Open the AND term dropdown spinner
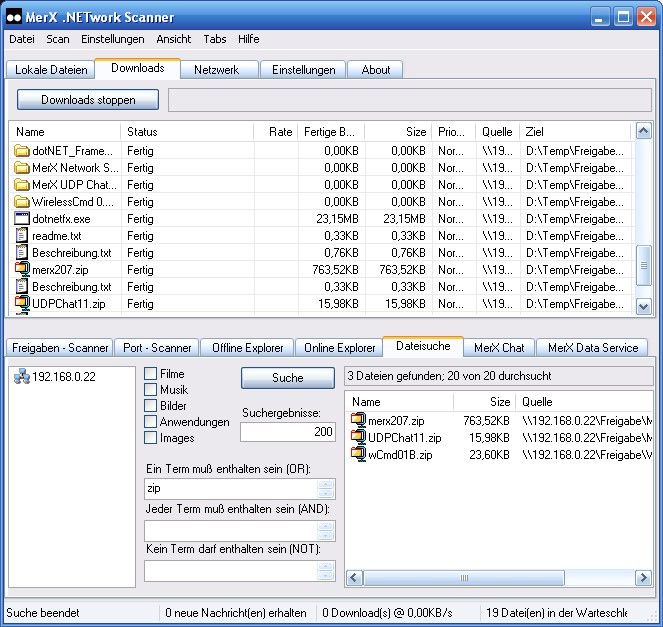Screen dimensions: 663x627 (x=326, y=531)
